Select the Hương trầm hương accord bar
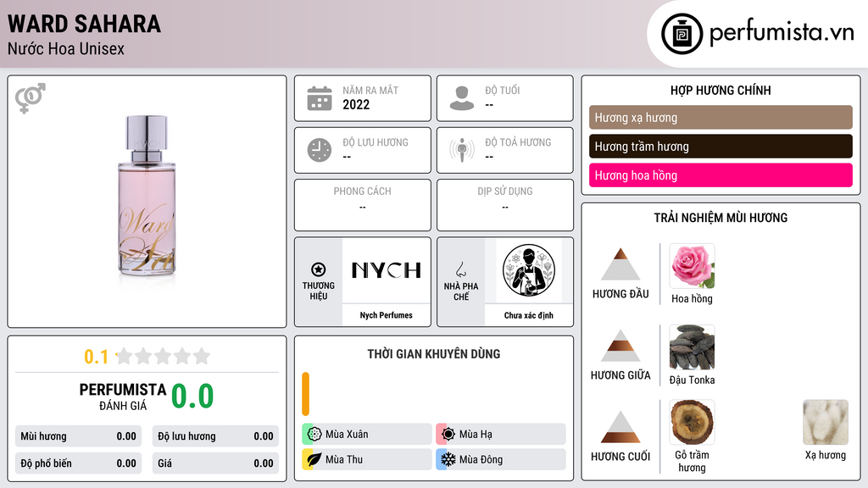868x488 pixels. point(721,146)
